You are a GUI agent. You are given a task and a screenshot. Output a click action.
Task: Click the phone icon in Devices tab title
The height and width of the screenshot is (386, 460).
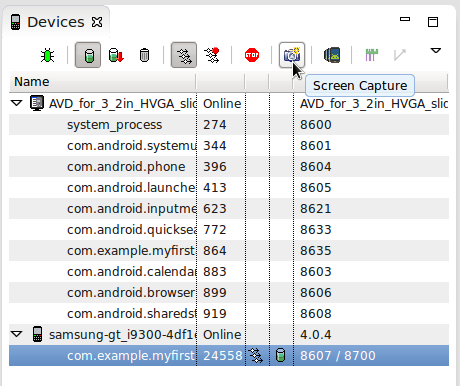tap(15, 22)
